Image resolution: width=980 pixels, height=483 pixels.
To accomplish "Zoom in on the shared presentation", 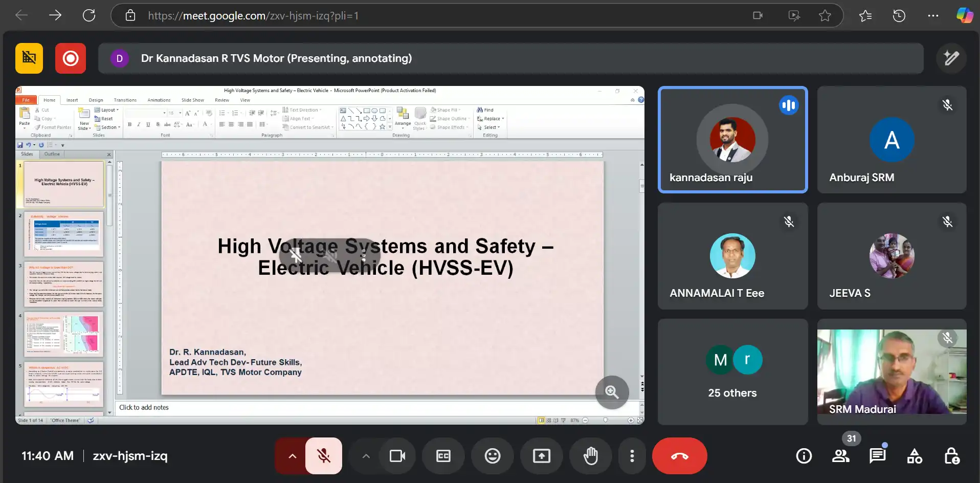I will (612, 392).
